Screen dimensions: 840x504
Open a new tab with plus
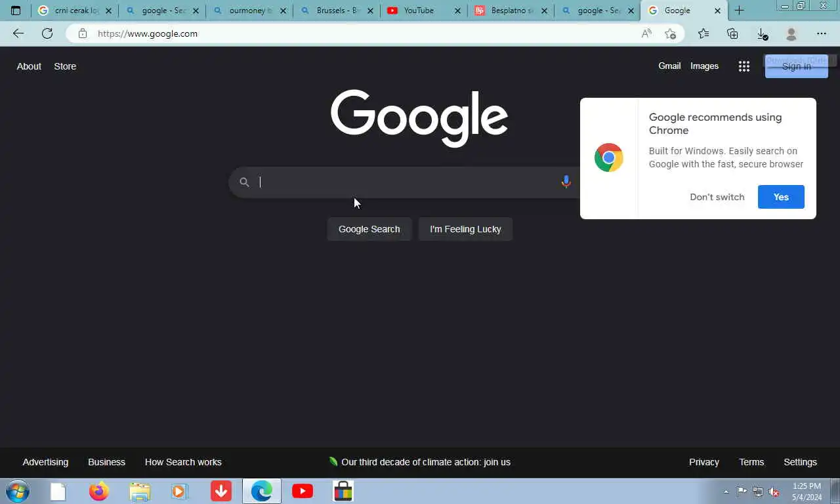coord(740,10)
